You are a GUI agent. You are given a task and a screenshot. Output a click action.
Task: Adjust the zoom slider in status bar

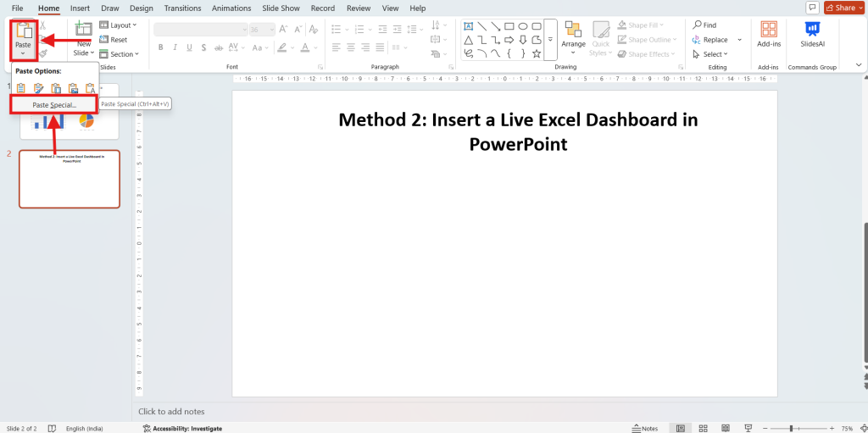click(x=792, y=428)
